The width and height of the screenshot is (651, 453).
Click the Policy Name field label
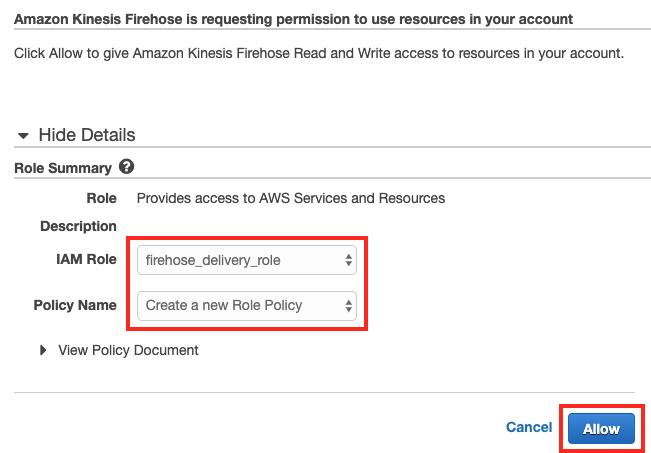(x=75, y=305)
